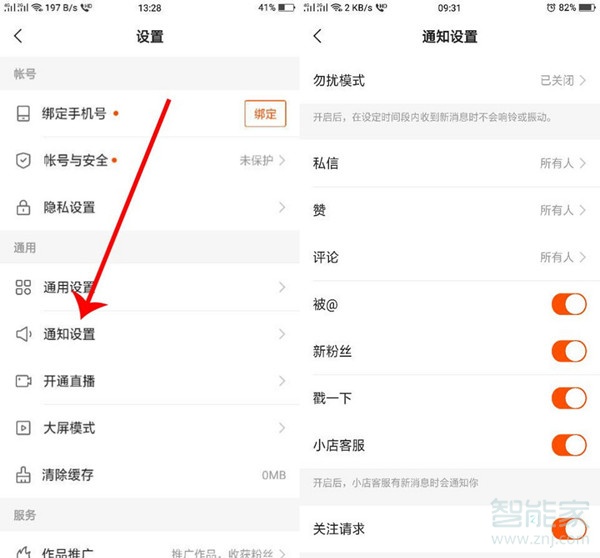
Task: Tap the lock icon for 隐私设置
Action: [23, 208]
